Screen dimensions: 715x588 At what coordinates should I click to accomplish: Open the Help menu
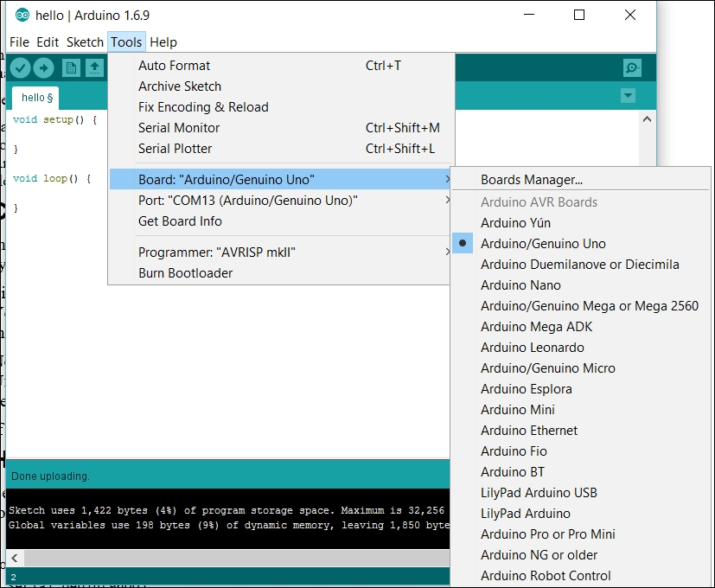point(163,42)
